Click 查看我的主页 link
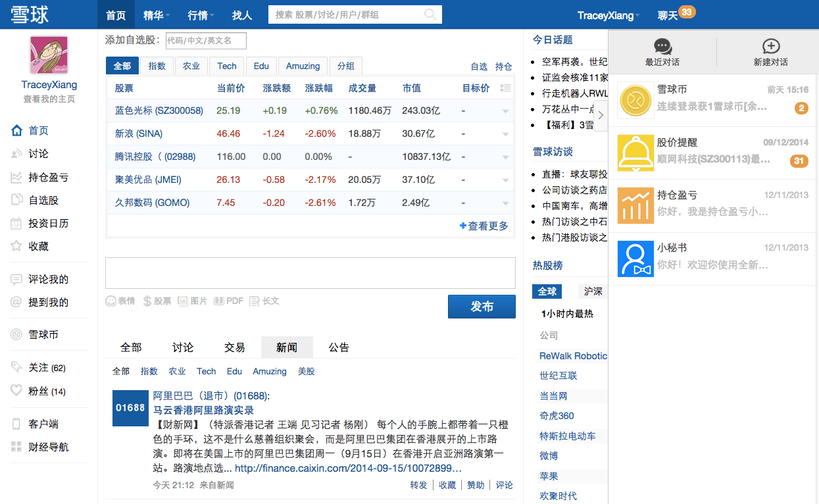The height and width of the screenshot is (504, 819). (x=49, y=99)
